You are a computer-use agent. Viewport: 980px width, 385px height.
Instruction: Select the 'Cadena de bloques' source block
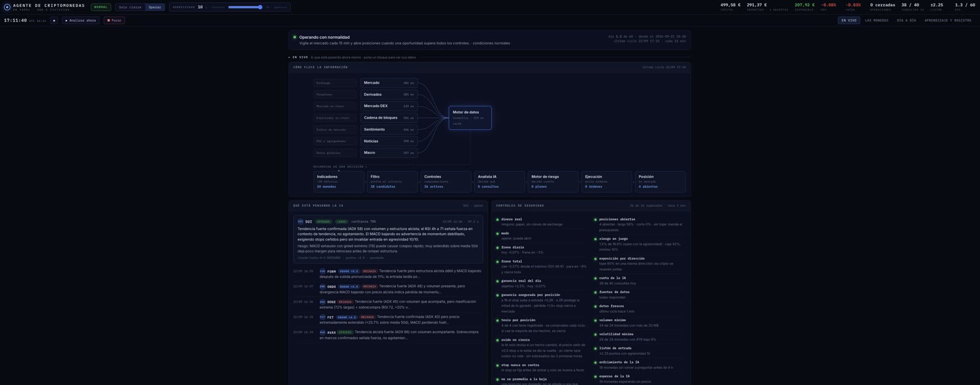click(389, 118)
